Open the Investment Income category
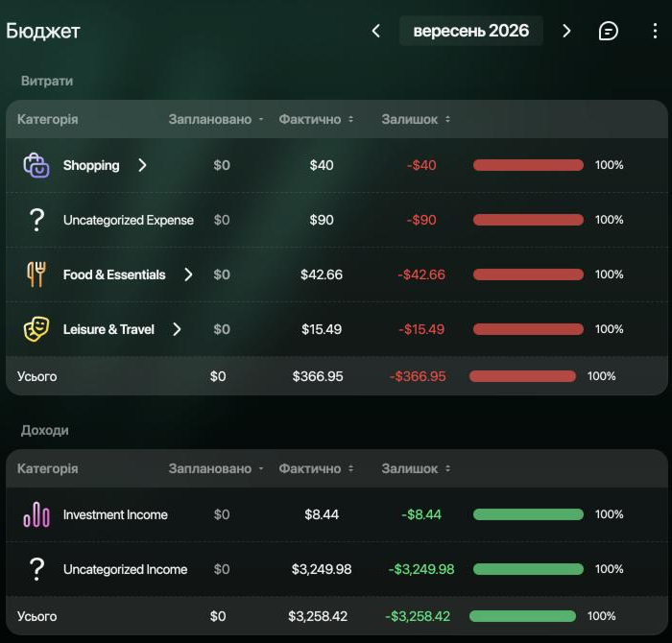 (x=115, y=514)
